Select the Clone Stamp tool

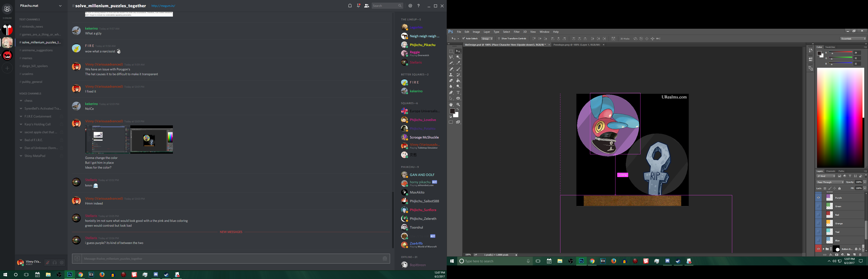pyautogui.click(x=451, y=75)
